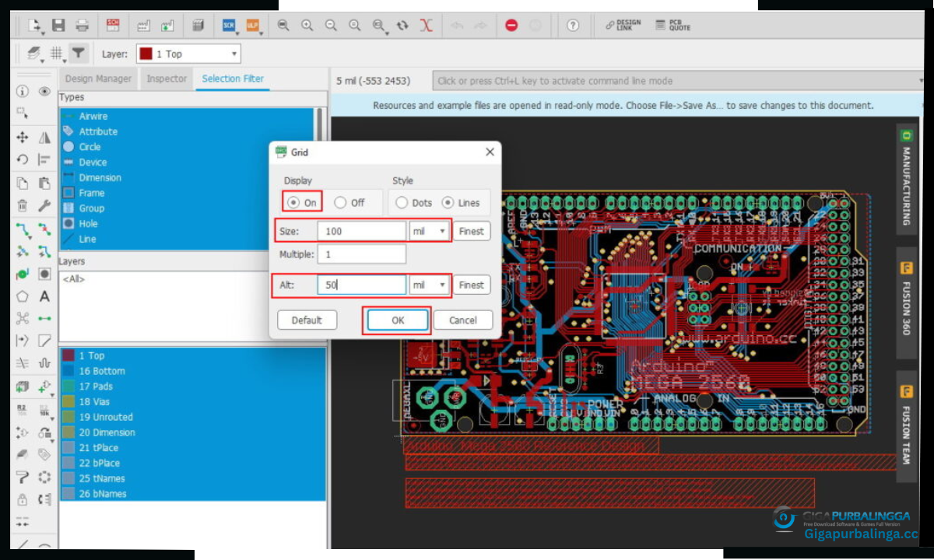Switch to the Design Manager tab
Viewport: 934px width, 560px height.
(x=99, y=79)
